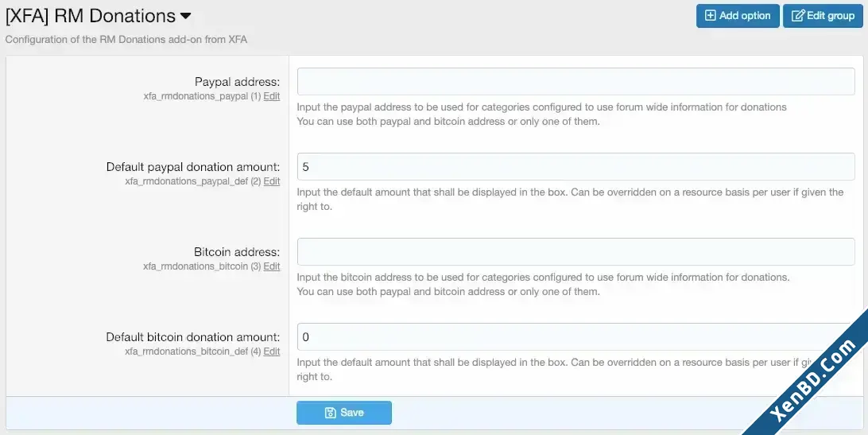Screen dimensions: 868x435
Task: Select the Bitcoin address label
Action: (237, 252)
